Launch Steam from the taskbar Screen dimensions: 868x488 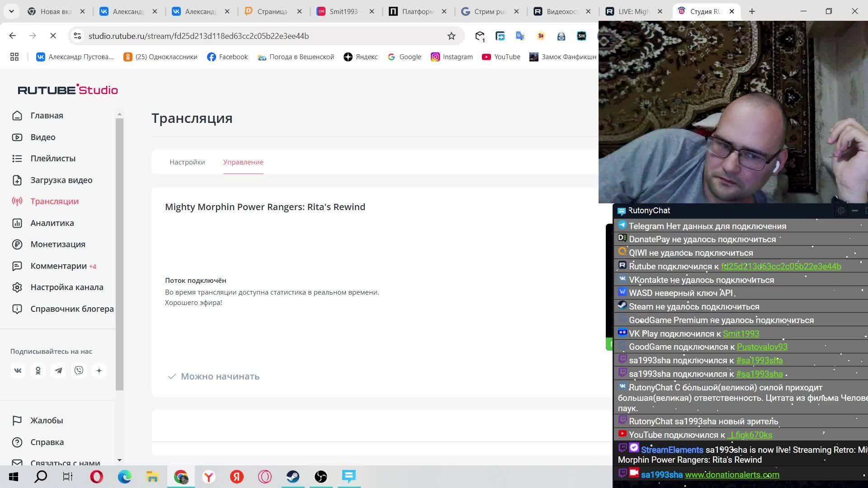click(x=292, y=477)
